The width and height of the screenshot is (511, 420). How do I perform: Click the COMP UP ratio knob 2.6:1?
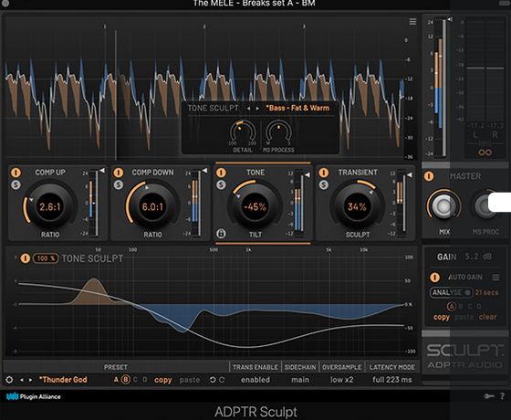[x=50, y=206]
